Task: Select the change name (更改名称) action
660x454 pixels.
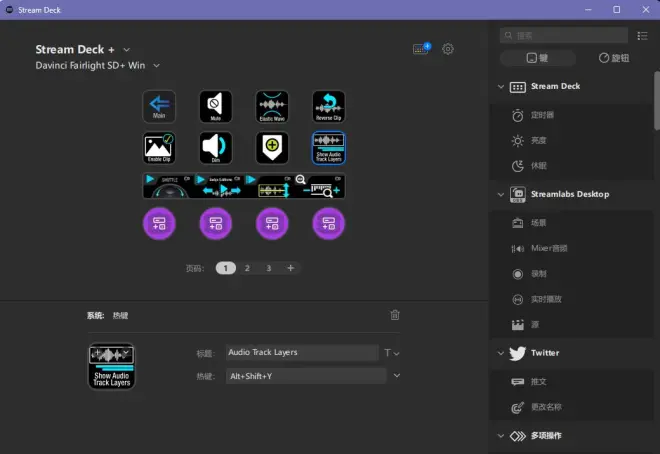Action: coord(572,407)
